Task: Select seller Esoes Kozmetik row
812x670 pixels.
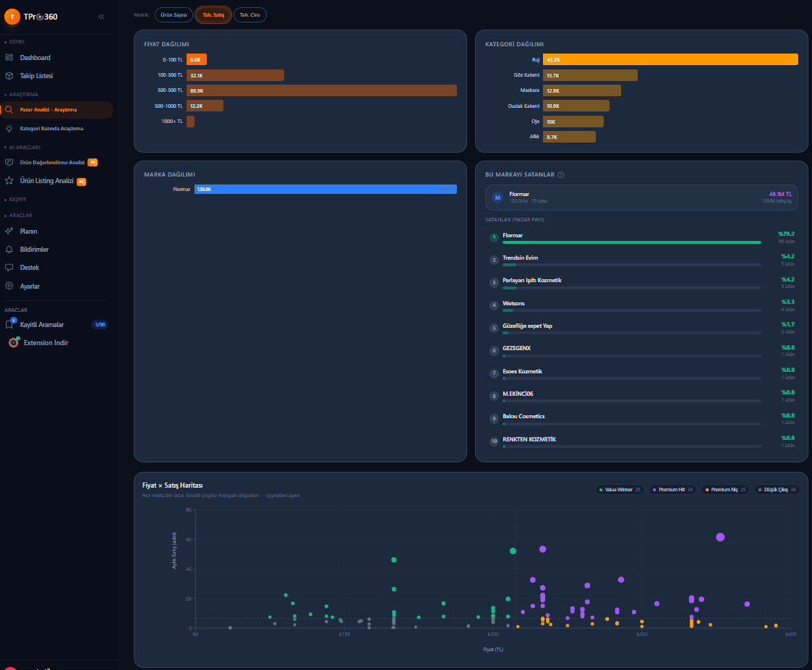Action: [641, 373]
